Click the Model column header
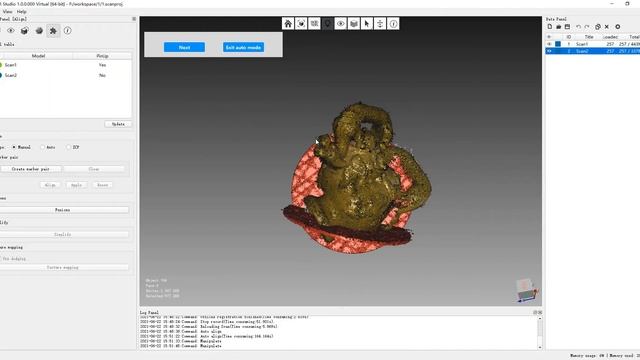Image resolution: width=640 pixels, height=360 pixels. (x=38, y=56)
